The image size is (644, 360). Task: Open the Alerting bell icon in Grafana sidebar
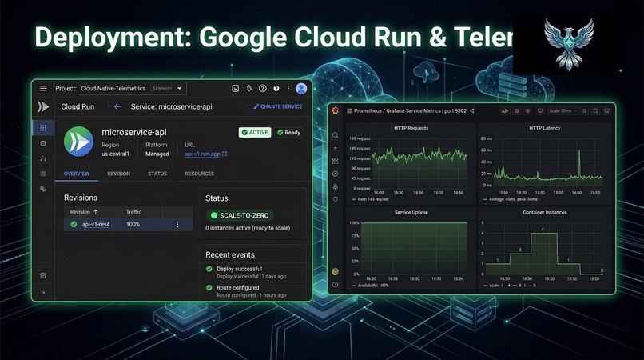click(336, 186)
